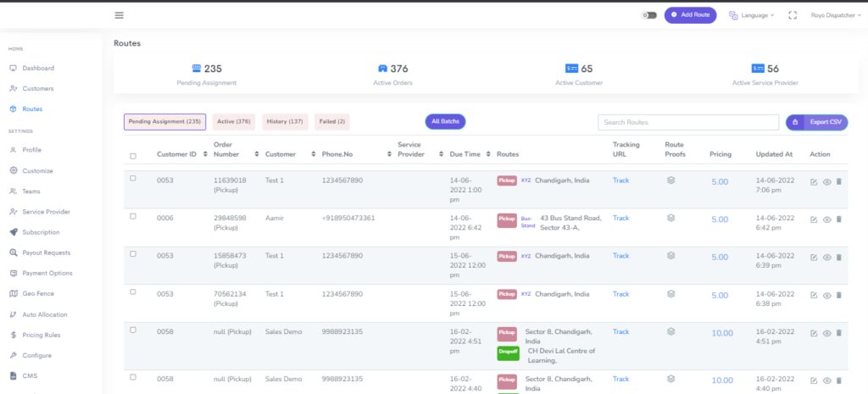Tick the checkbox for Aamir's order row
868x394 pixels.
click(132, 216)
